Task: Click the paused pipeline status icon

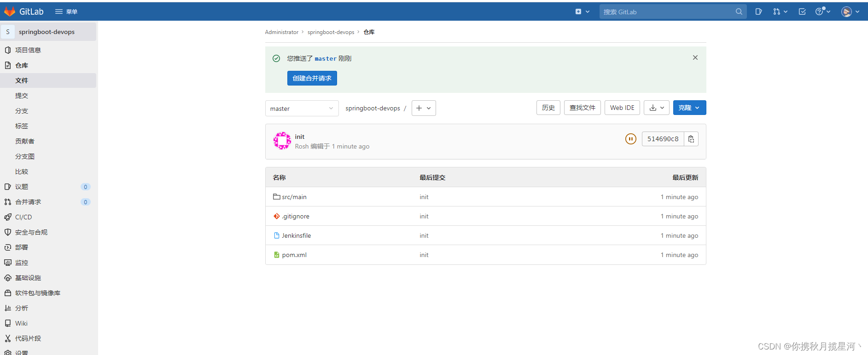Action: 631,139
